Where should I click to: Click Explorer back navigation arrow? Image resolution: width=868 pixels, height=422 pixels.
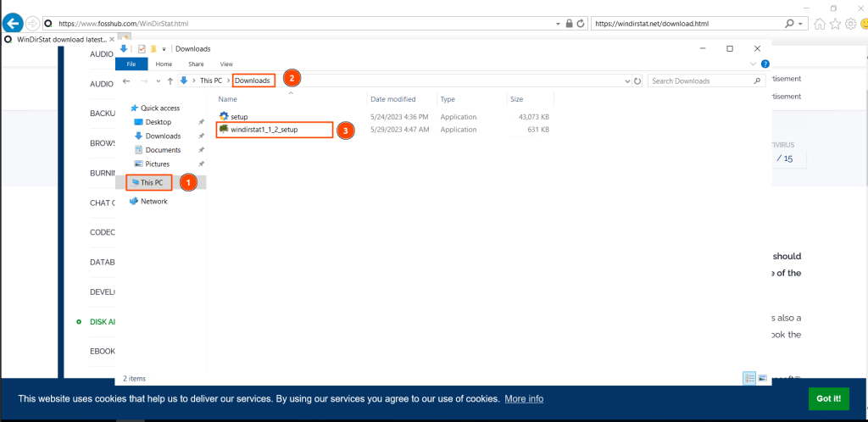click(x=127, y=81)
